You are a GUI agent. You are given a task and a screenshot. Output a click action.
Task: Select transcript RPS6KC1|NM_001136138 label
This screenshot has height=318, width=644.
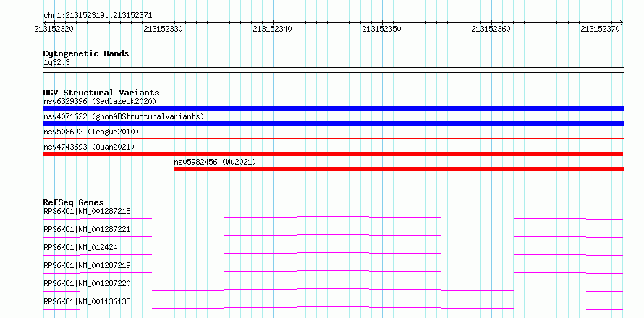pos(87,301)
